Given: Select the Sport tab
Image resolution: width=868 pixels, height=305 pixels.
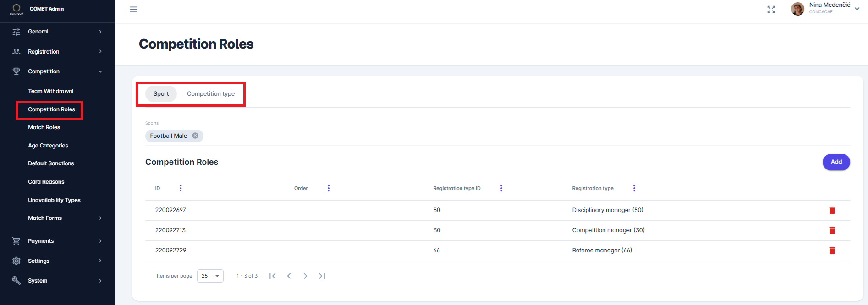Looking at the screenshot, I should pos(161,94).
